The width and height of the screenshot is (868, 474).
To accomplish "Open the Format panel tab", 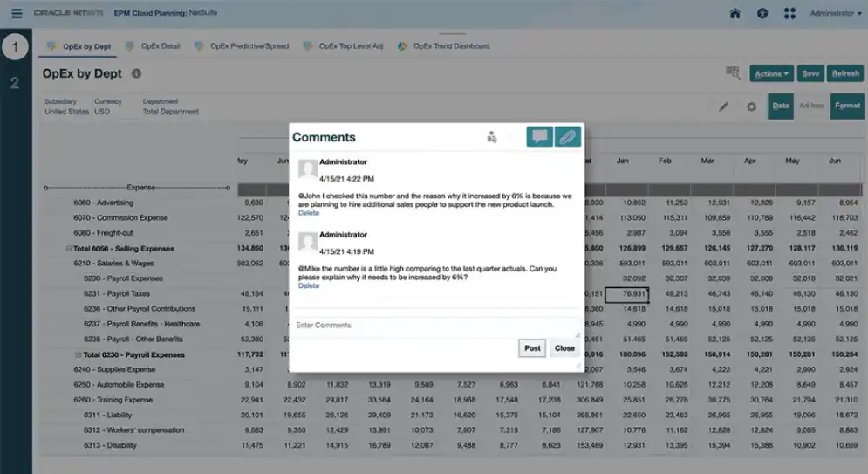I will (848, 106).
